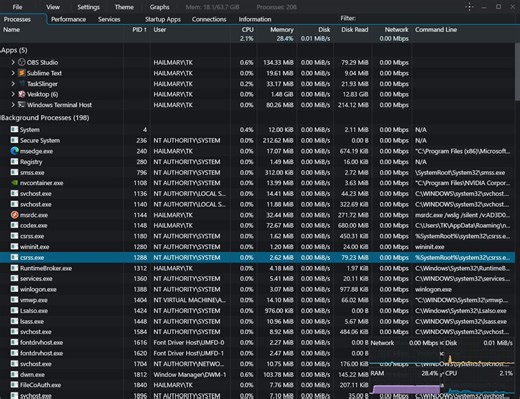The image size is (520, 399).
Task: Switch to the Information tab
Action: [x=255, y=19]
